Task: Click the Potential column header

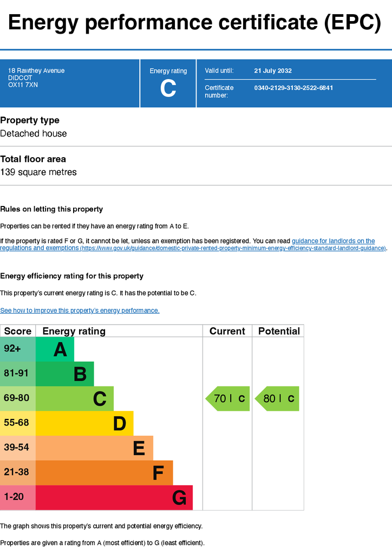Action: [279, 331]
